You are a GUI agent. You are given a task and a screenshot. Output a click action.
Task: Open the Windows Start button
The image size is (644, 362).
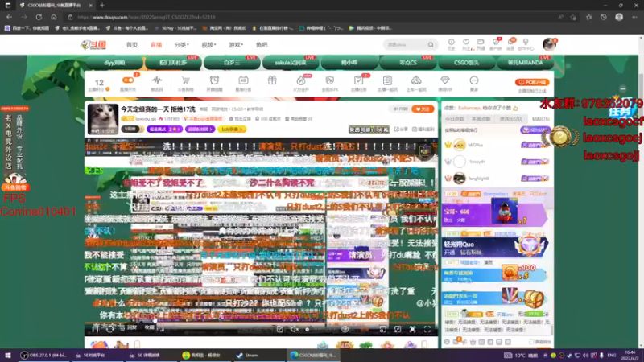click(7, 356)
